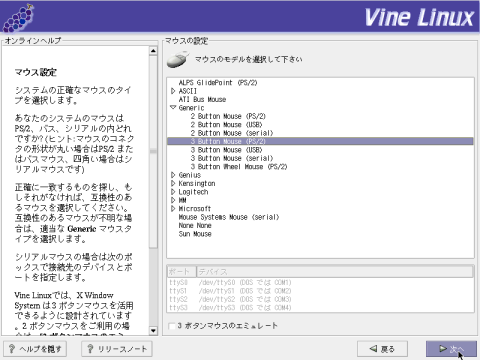
Task: Select None None mouse entry
Action: coord(195,225)
